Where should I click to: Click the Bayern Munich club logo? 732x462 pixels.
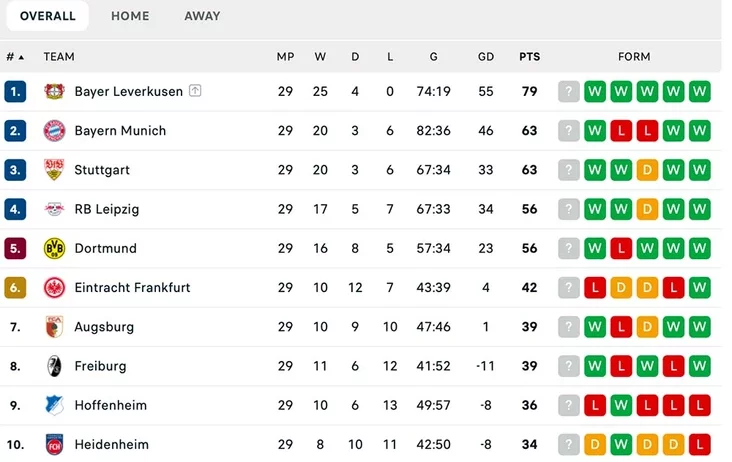coord(55,131)
